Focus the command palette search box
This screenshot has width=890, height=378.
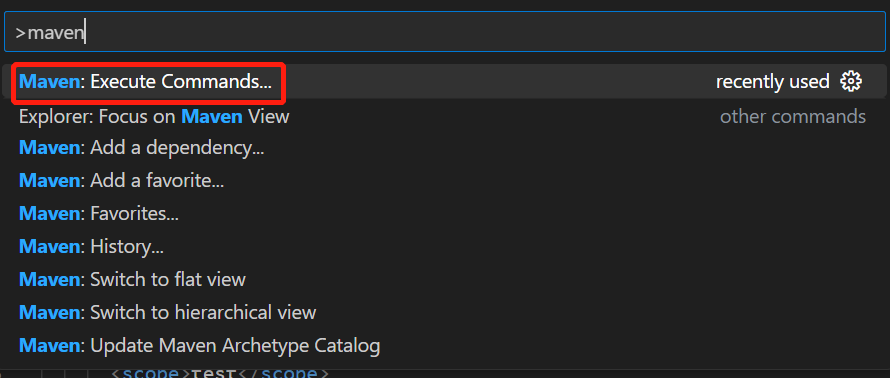[x=445, y=32]
